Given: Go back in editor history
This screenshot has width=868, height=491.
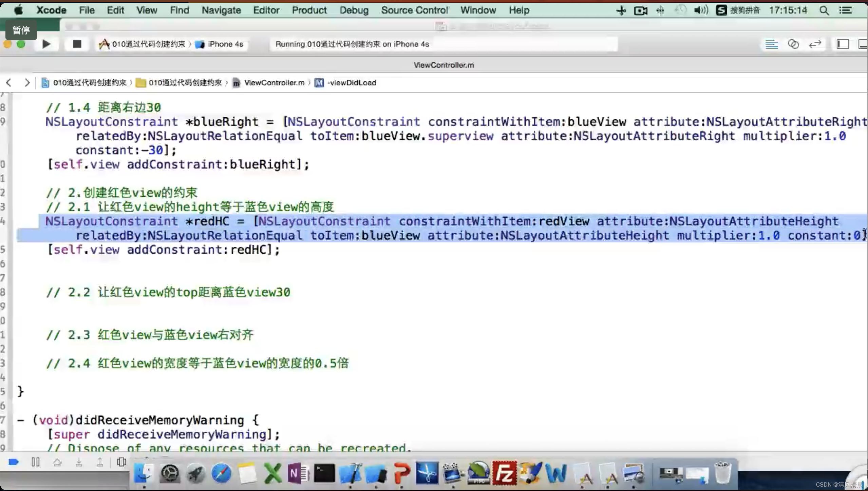Looking at the screenshot, I should (9, 83).
